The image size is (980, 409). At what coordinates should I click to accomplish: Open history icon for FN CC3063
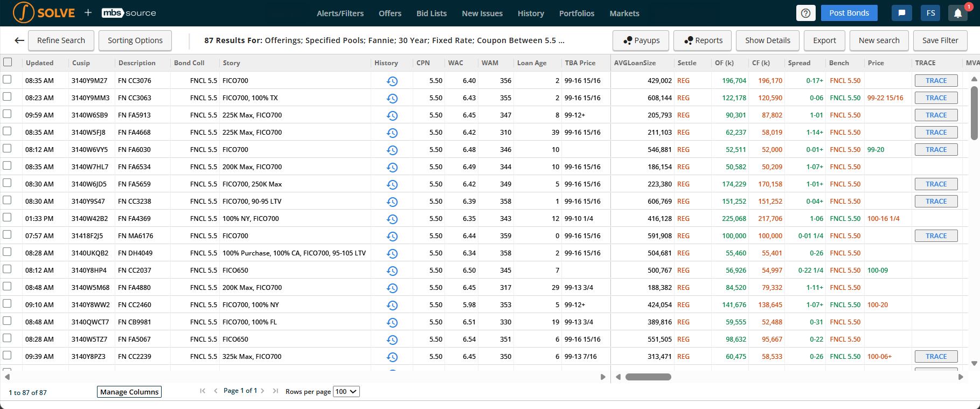coord(392,98)
